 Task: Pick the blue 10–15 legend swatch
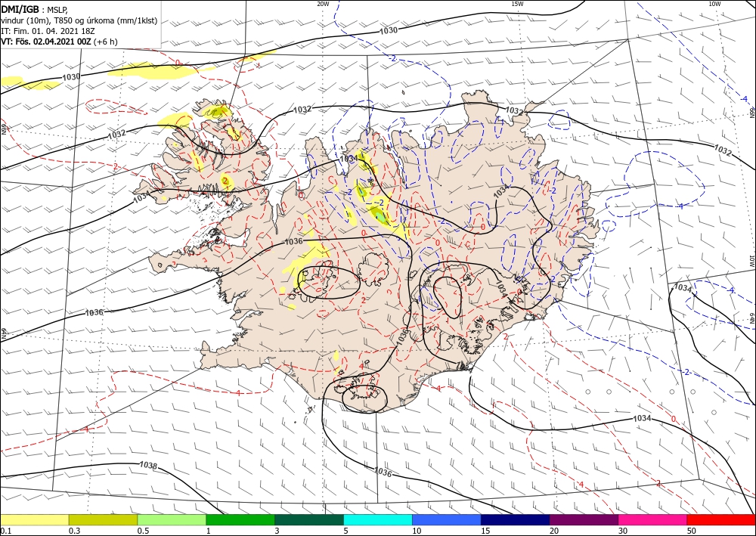(447, 519)
